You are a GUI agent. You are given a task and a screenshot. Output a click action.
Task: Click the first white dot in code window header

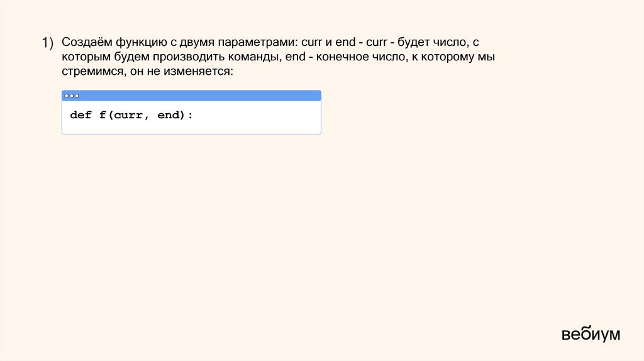(66, 96)
